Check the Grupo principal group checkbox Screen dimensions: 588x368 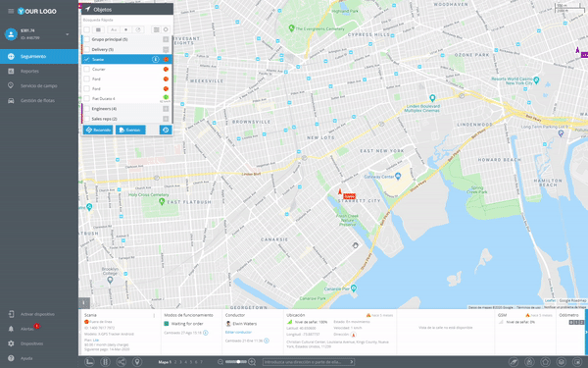click(86, 39)
